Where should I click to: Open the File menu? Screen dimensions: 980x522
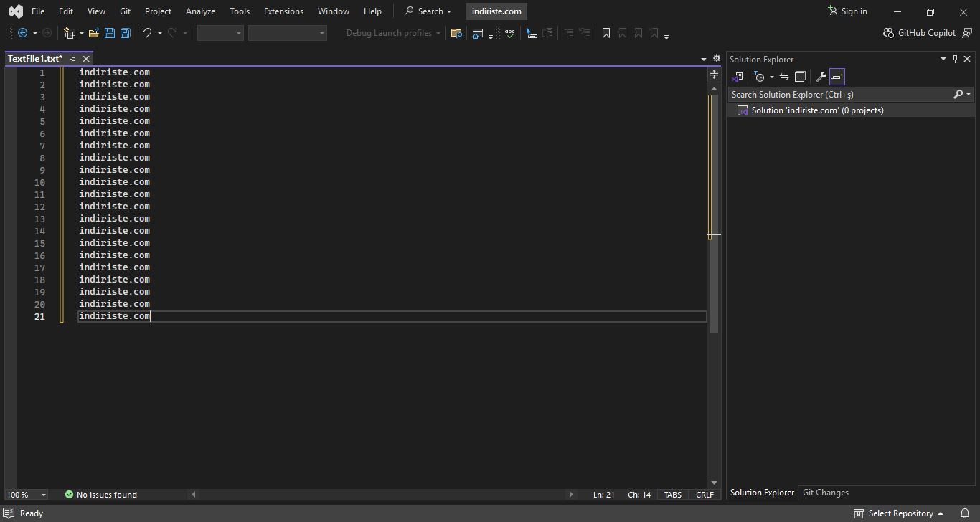coord(38,11)
